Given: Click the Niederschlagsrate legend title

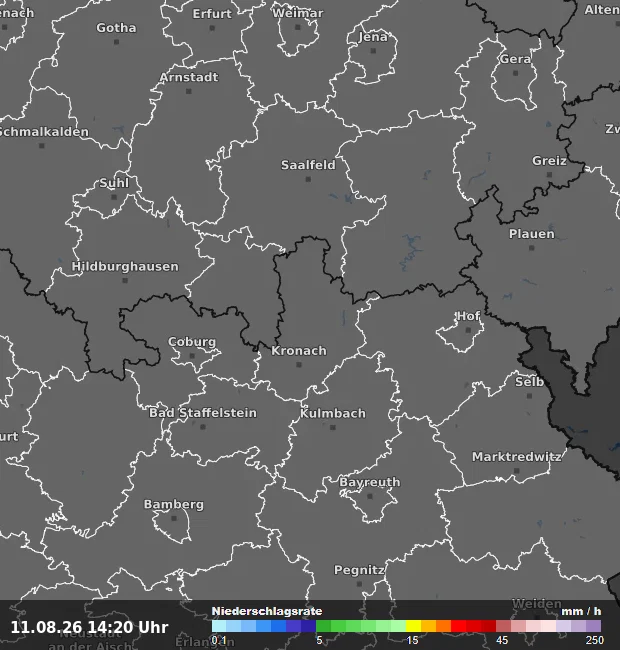Looking at the screenshot, I should [267, 611].
